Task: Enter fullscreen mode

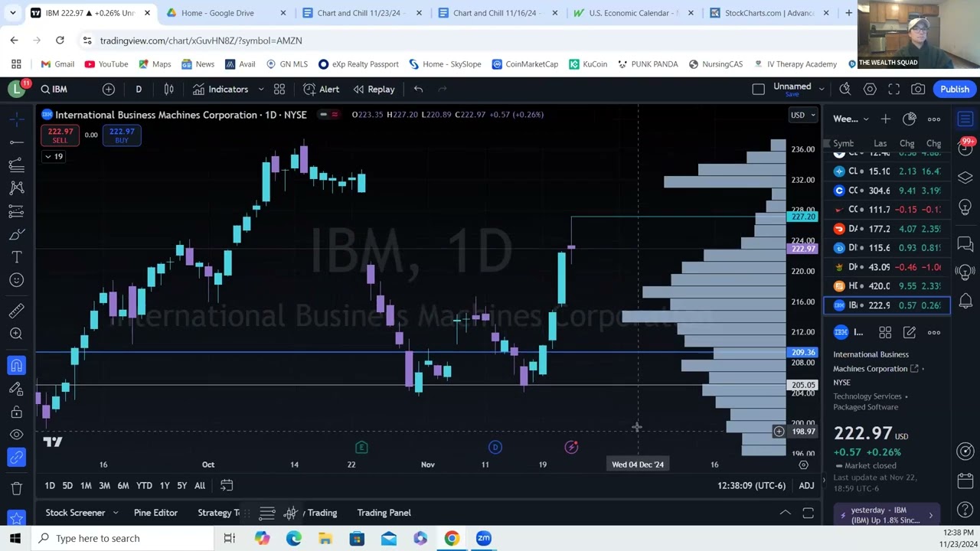Action: click(x=893, y=90)
